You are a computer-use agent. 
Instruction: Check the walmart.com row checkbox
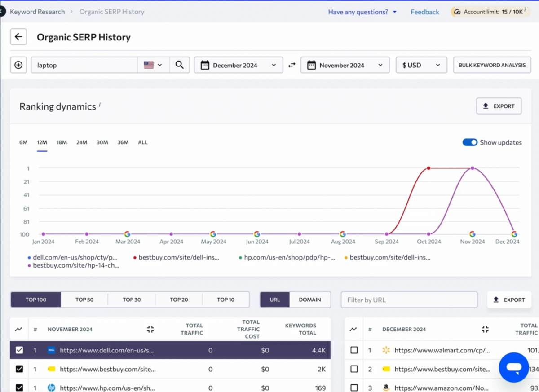click(354, 350)
